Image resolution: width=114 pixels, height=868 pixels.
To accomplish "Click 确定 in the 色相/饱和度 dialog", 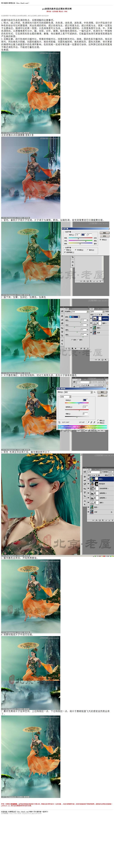I will pyautogui.click(x=102, y=392).
